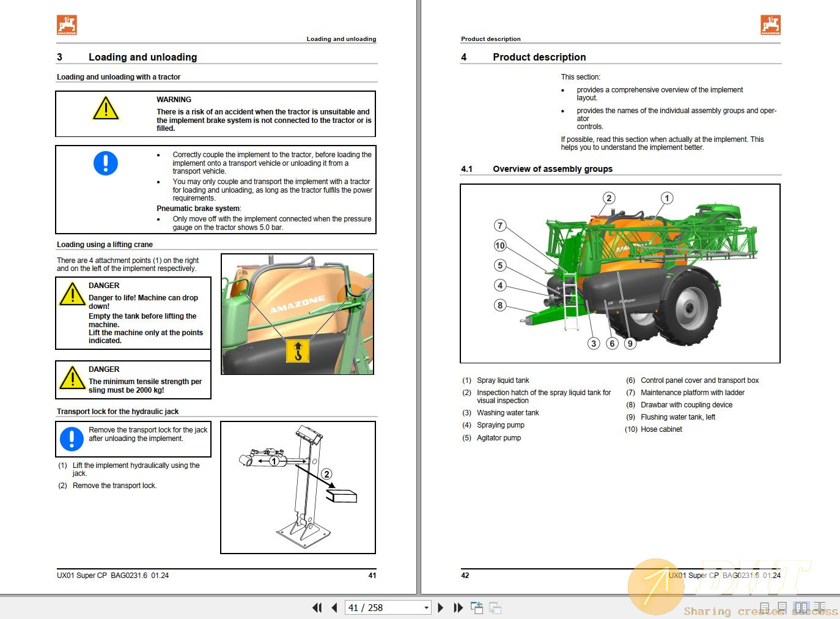840x619 pixels.
Task: Click legend entry '(9) Flushing water tank, left'
Action: tap(671, 417)
